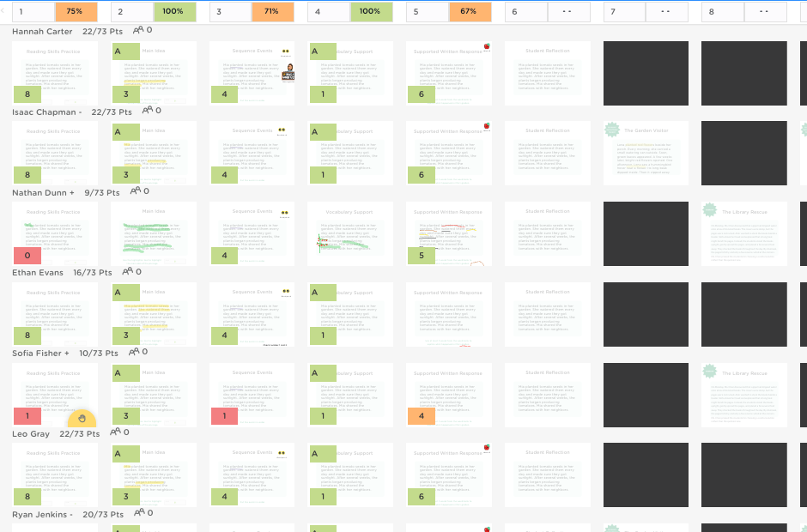Click Hannah Carter's 22/73 Pts total
Screen dimensions: 807x532
pyautogui.click(x=102, y=32)
